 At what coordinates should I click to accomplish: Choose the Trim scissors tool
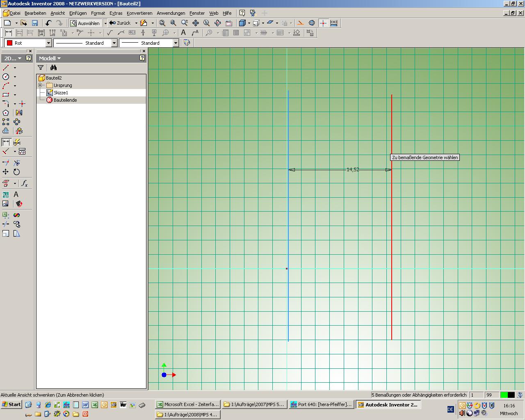17,163
